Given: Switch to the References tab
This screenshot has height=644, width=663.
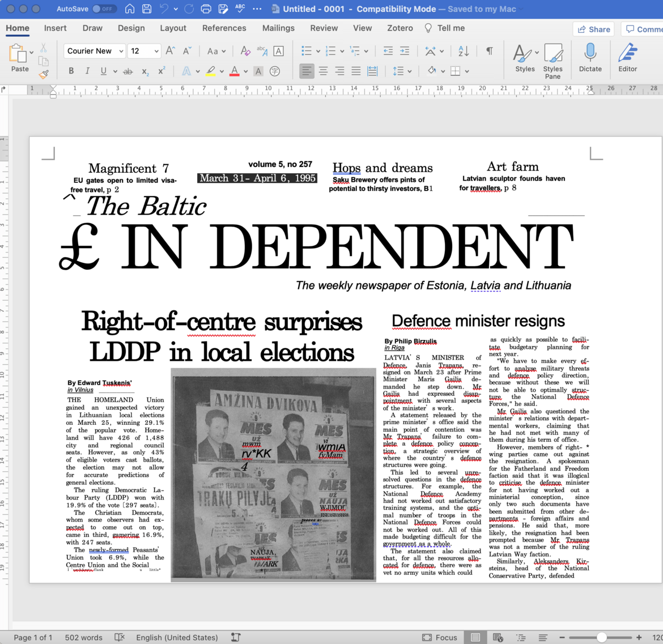Looking at the screenshot, I should coord(224,28).
